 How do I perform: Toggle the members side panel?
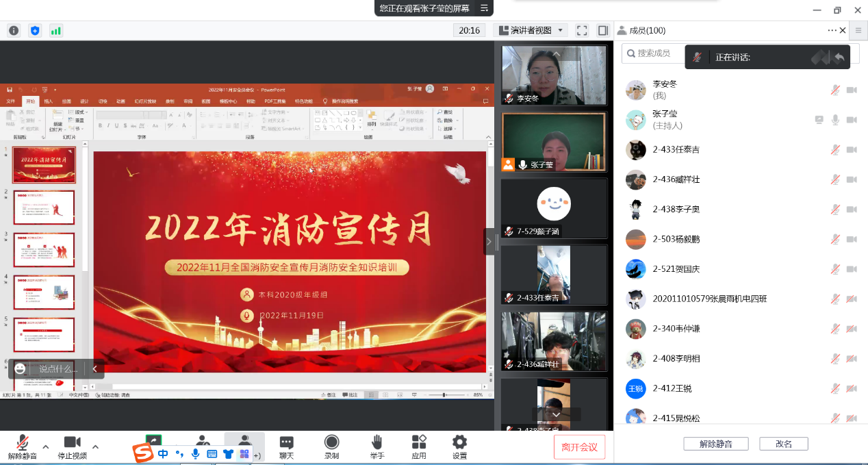[x=603, y=30]
